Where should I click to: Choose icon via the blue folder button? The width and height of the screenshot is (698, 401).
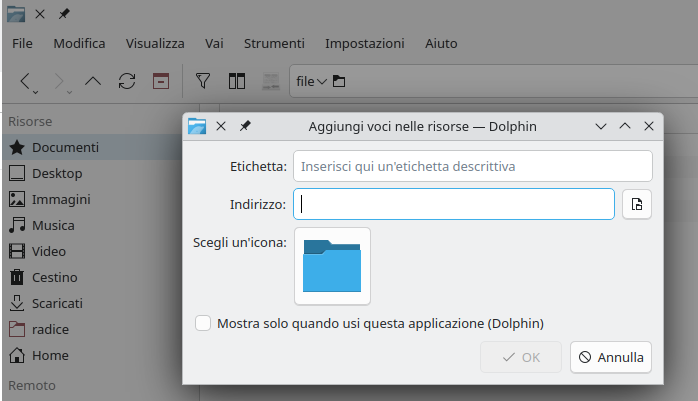(332, 266)
